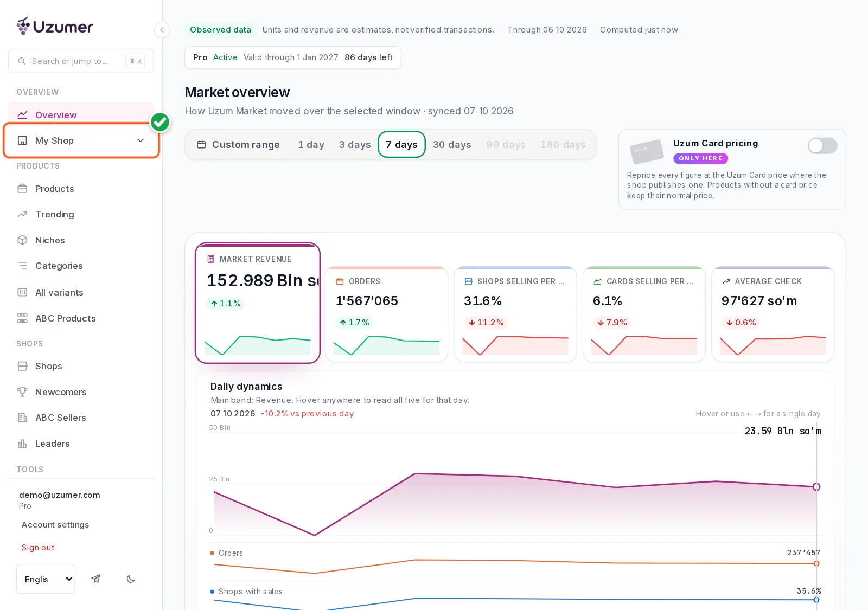The image size is (868, 610).
Task: Open the English language dropdown
Action: coord(46,579)
